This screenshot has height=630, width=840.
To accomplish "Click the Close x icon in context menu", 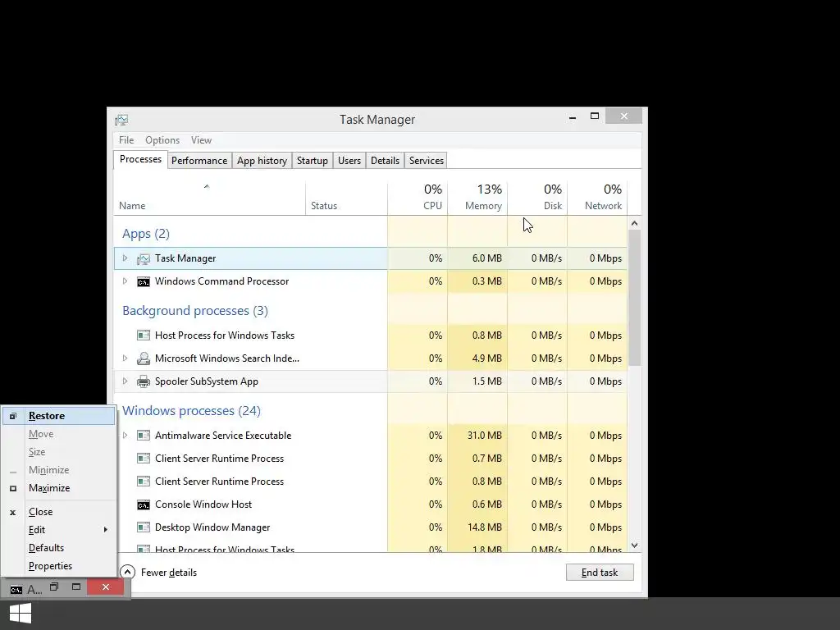I will (13, 513).
